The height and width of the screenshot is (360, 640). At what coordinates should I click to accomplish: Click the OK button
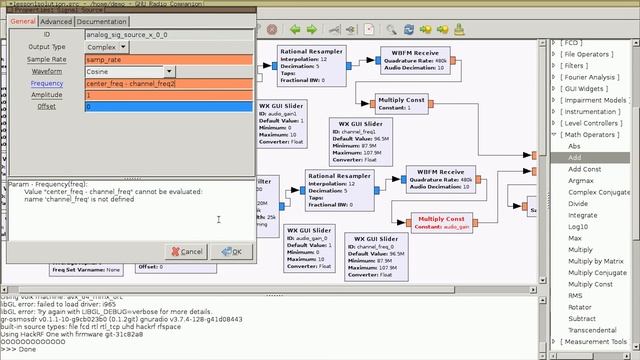[x=231, y=251]
